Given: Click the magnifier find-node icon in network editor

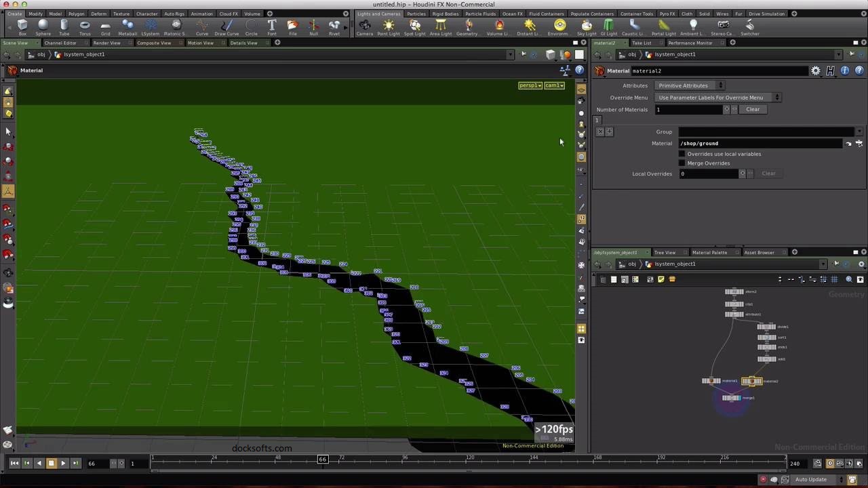Looking at the screenshot, I should coord(849,279).
